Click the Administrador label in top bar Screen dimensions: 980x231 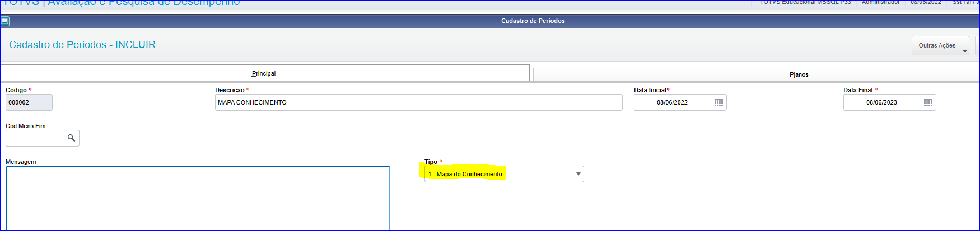881,2
